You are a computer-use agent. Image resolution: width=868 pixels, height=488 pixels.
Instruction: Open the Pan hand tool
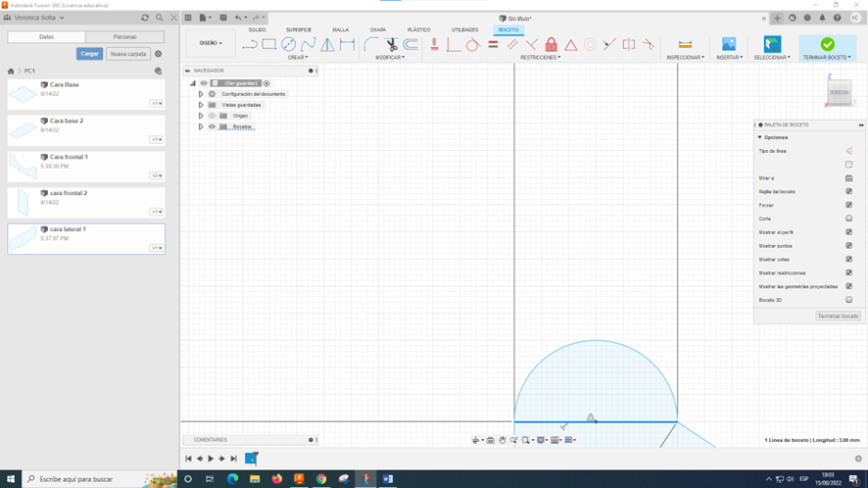tap(503, 440)
